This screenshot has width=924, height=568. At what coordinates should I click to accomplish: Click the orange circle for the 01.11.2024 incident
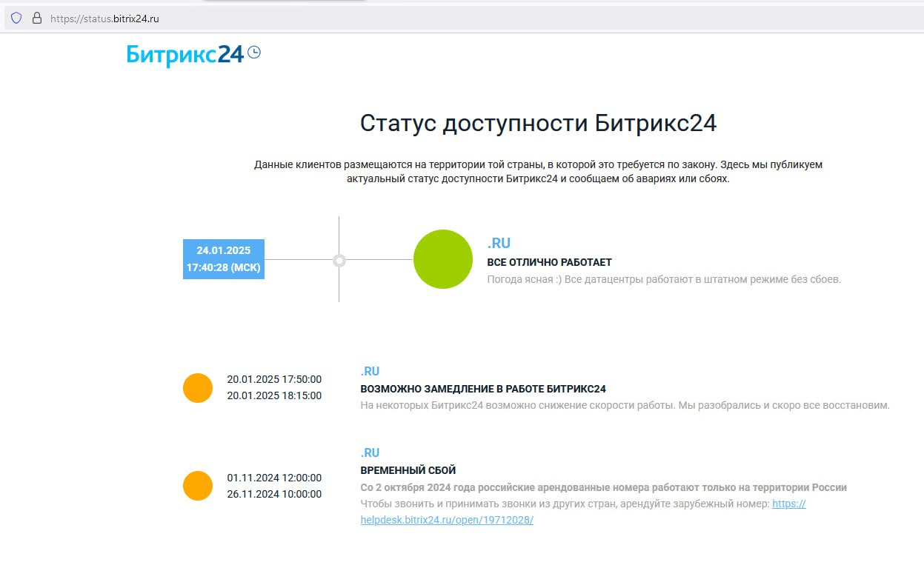pos(198,486)
